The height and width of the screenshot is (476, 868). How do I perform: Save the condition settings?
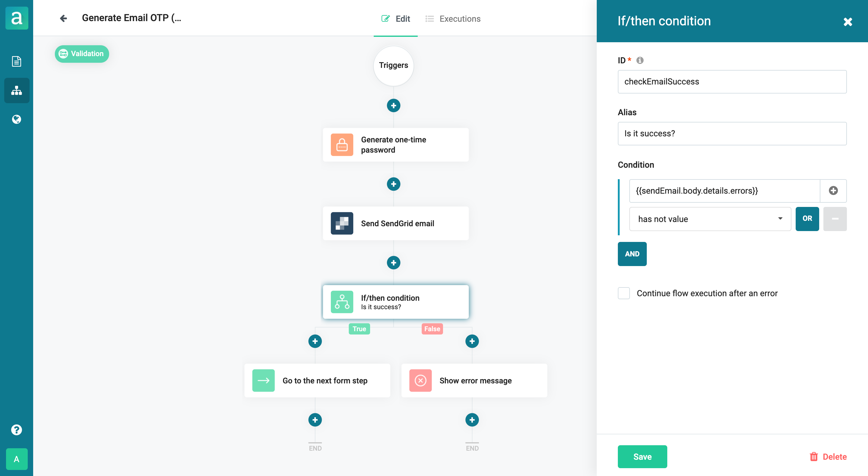[642, 456]
